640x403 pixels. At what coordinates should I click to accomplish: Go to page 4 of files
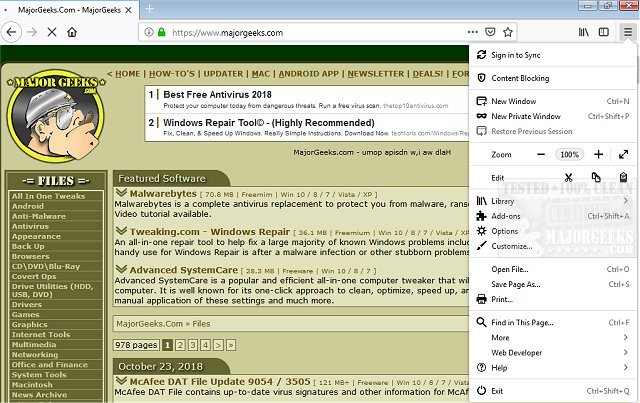[x=205, y=345]
